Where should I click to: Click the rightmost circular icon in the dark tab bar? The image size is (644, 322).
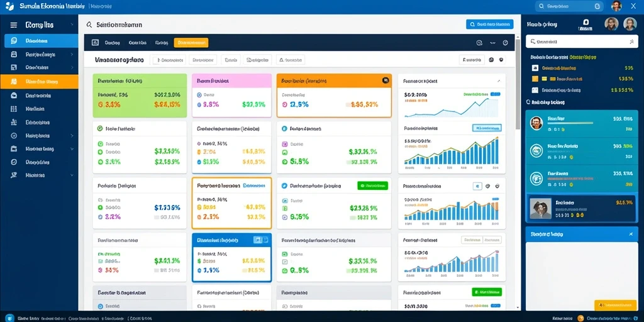pos(506,42)
